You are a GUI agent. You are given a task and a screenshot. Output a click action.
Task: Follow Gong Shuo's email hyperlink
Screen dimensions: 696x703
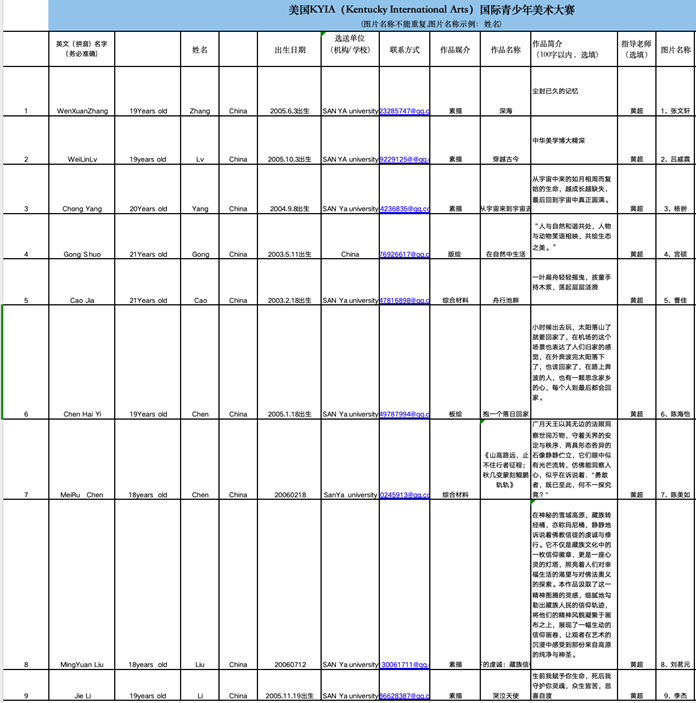[x=404, y=254]
